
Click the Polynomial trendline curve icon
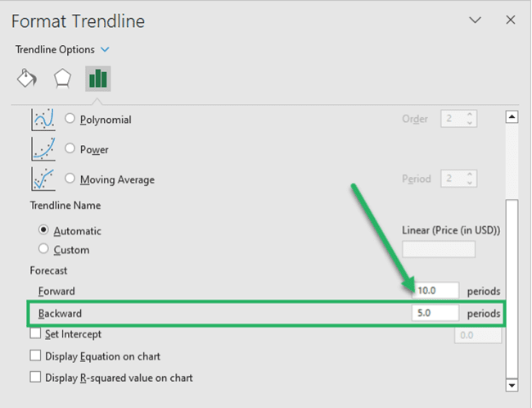point(43,120)
